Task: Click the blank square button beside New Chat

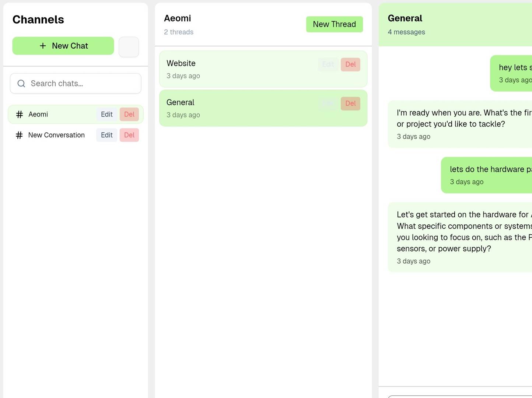Action: click(129, 47)
